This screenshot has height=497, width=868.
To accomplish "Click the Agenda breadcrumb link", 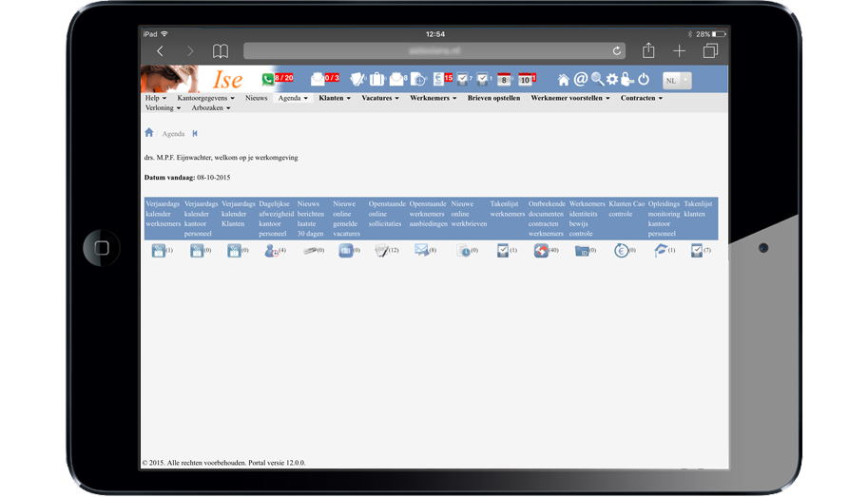I will (x=173, y=134).
